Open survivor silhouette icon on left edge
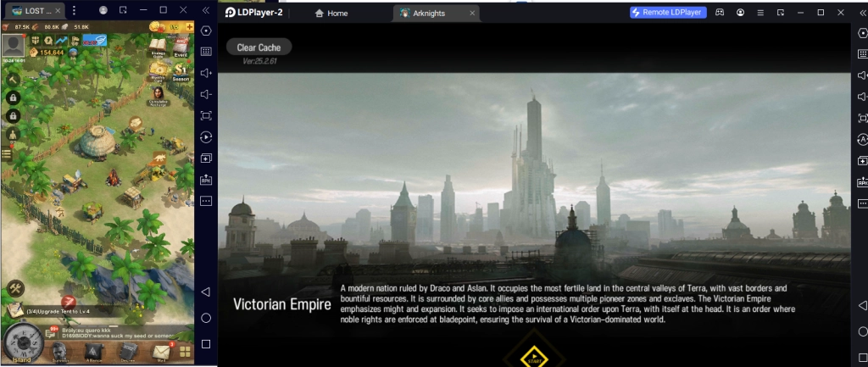 point(14,134)
